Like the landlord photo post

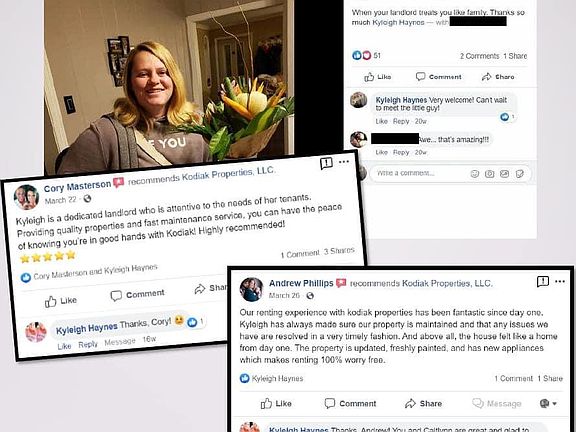(x=377, y=77)
